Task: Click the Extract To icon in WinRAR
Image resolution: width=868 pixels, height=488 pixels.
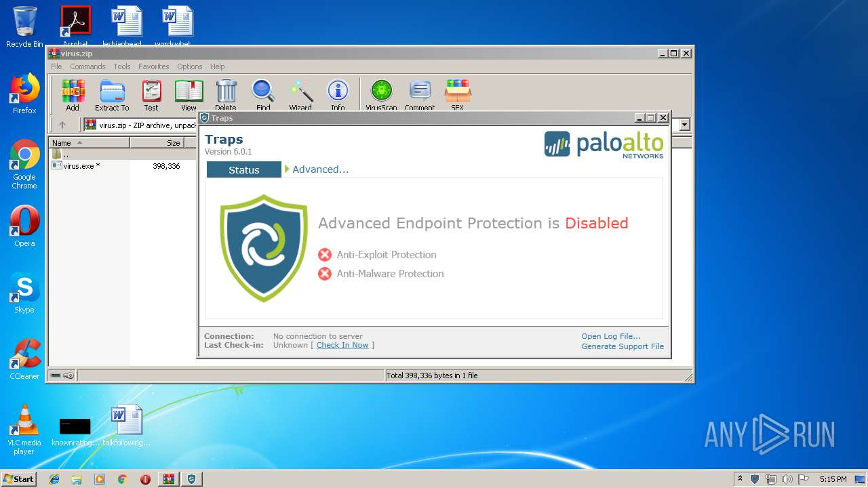Action: click(112, 95)
